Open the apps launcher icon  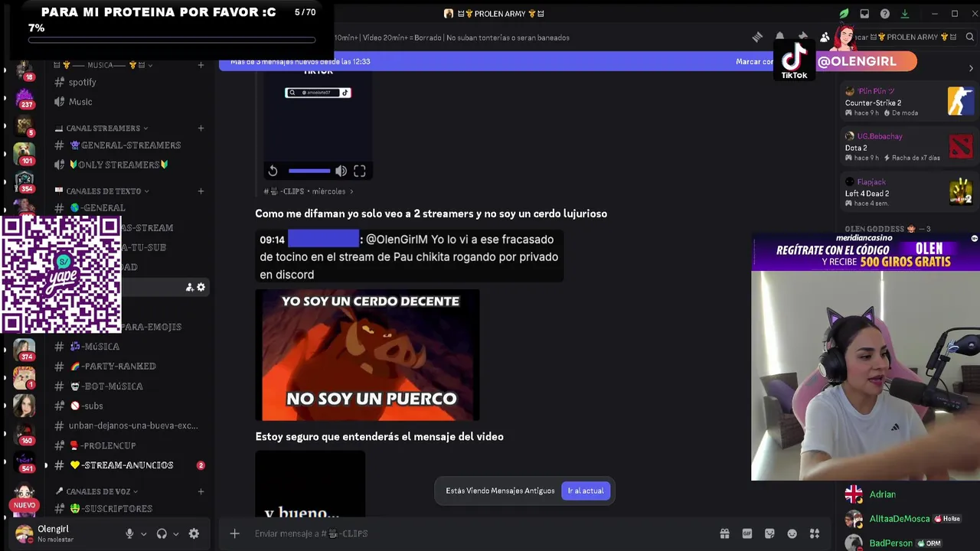[x=815, y=533]
